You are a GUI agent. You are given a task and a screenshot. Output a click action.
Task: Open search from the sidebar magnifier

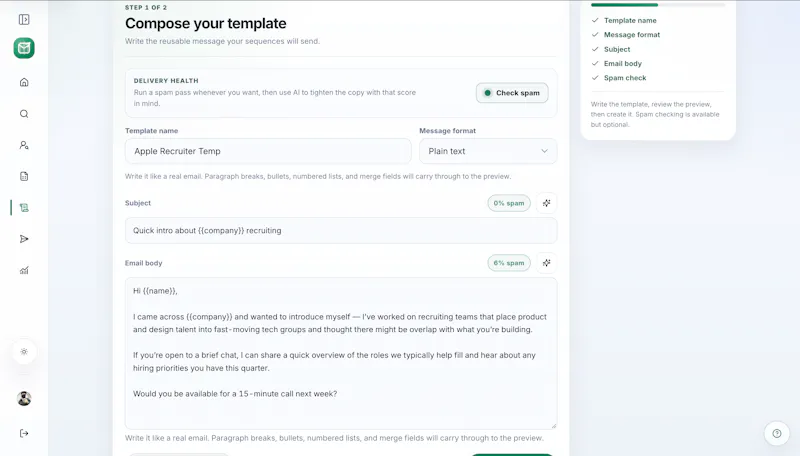point(24,114)
